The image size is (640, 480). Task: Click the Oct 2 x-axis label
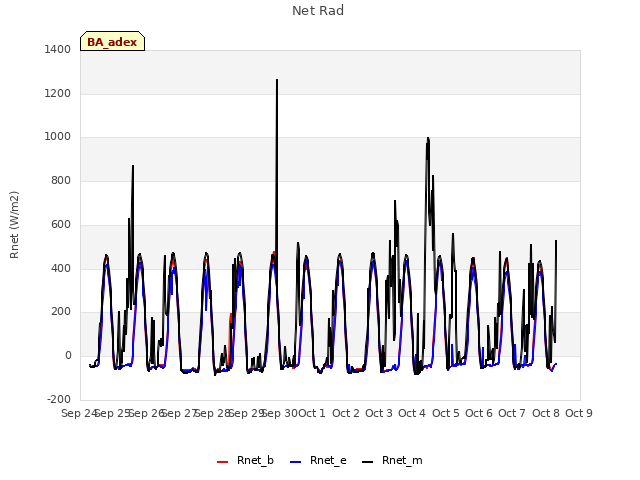click(346, 413)
